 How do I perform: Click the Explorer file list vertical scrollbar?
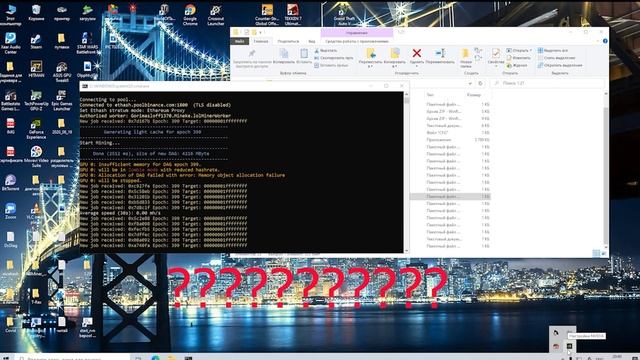click(x=606, y=171)
